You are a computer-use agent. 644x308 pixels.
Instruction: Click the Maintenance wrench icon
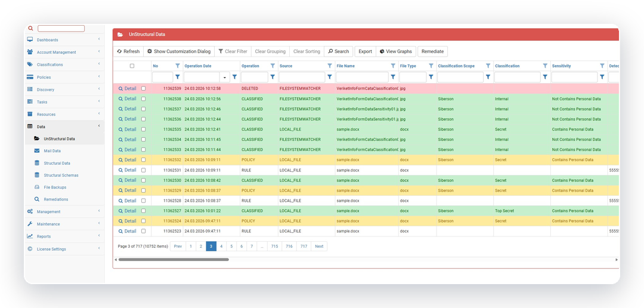coord(30,224)
